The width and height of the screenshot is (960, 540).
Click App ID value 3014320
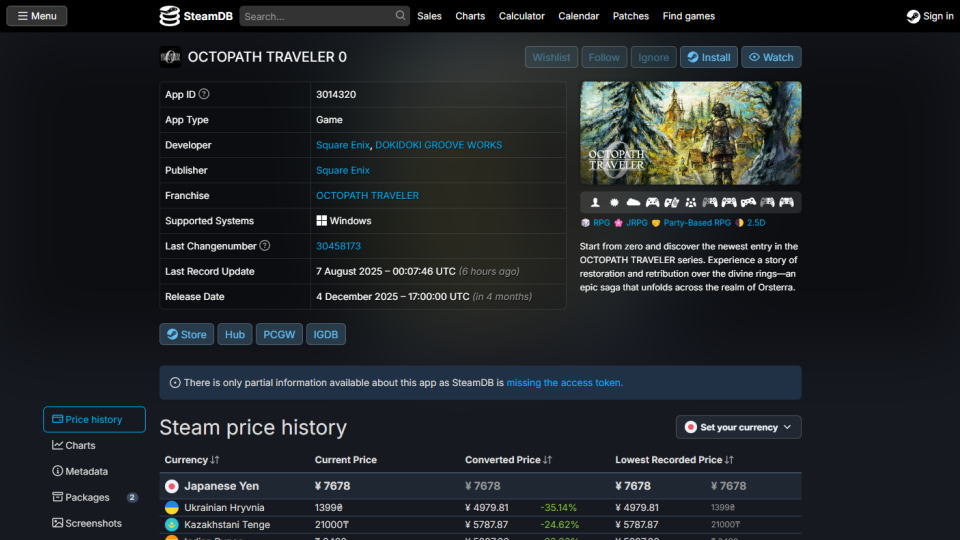pos(336,94)
